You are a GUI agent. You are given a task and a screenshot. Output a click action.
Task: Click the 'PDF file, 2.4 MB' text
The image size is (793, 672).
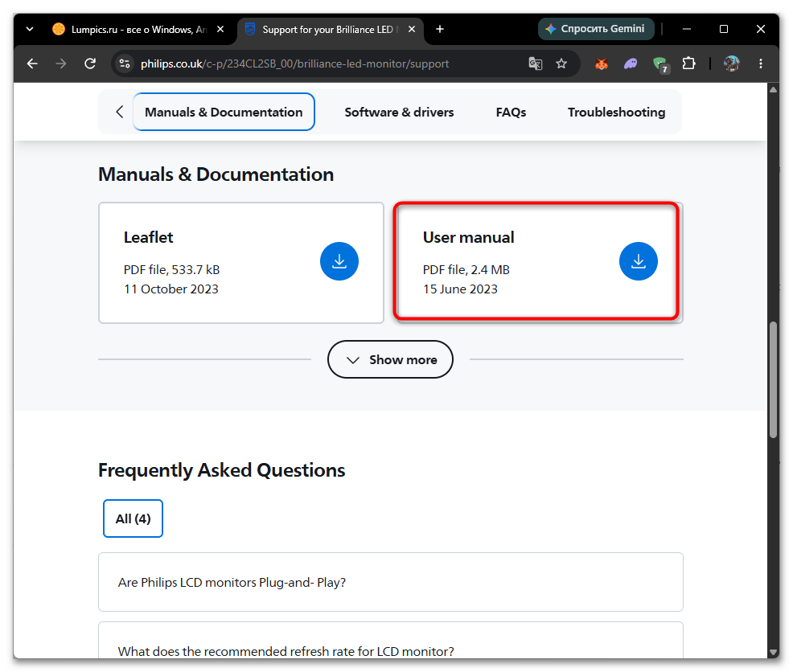tap(466, 269)
